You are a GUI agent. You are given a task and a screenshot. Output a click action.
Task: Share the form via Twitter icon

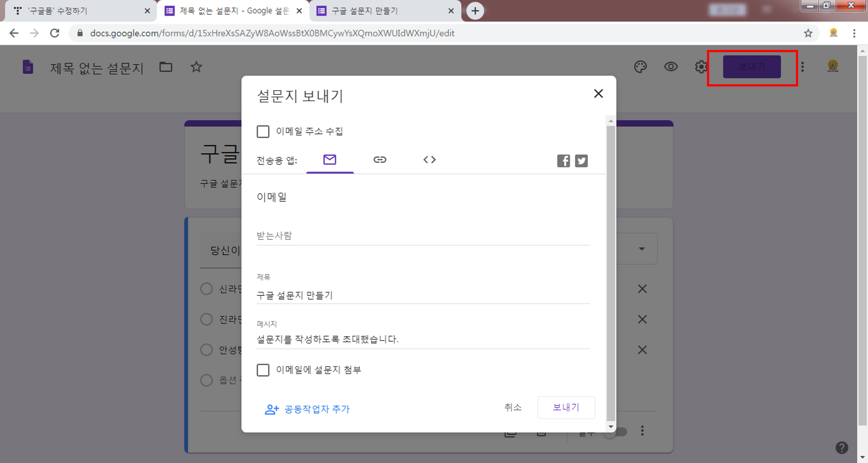[581, 161]
